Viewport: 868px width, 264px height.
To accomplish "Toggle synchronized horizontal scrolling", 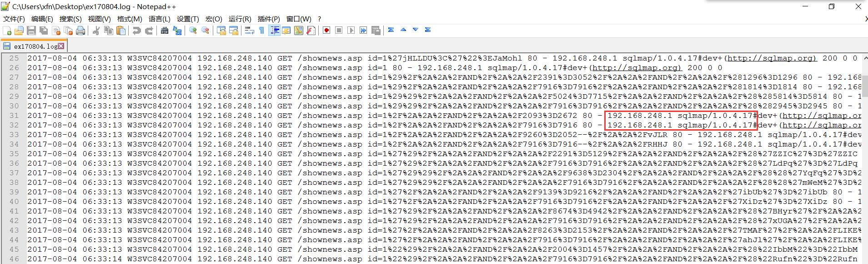I will click(x=234, y=30).
